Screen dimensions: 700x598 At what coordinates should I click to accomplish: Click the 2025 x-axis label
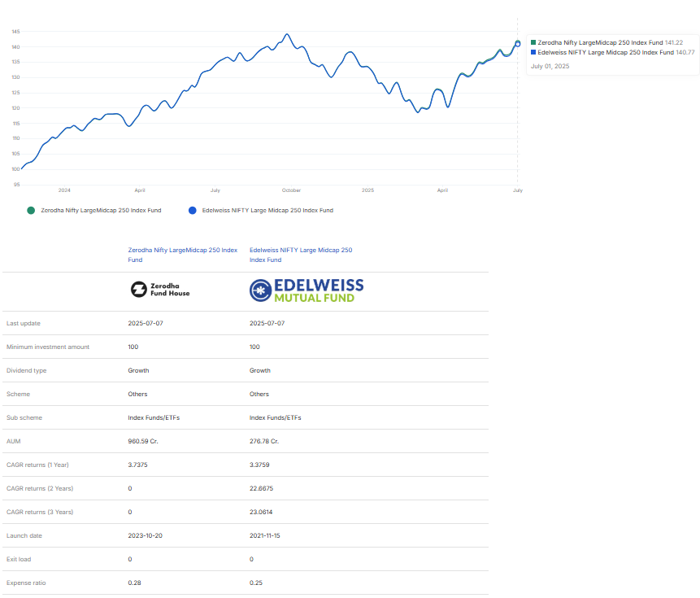(367, 190)
